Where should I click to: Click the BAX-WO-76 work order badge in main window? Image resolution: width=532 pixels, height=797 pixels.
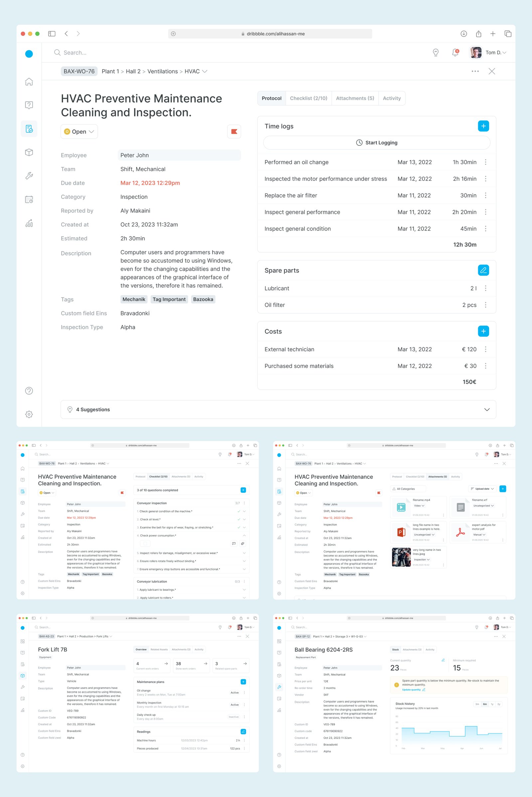tap(79, 71)
